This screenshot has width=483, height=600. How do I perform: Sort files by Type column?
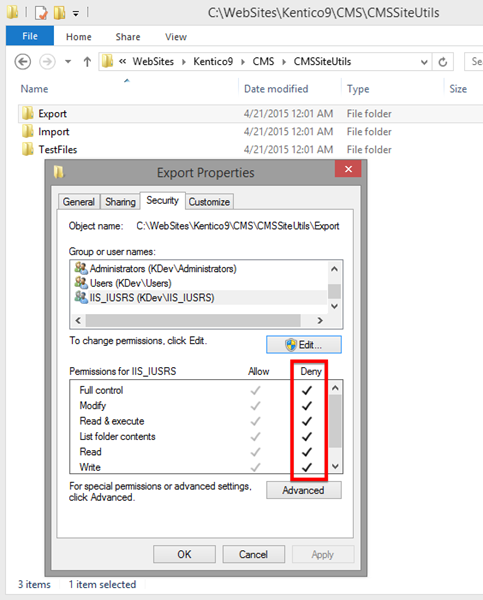coord(358,89)
